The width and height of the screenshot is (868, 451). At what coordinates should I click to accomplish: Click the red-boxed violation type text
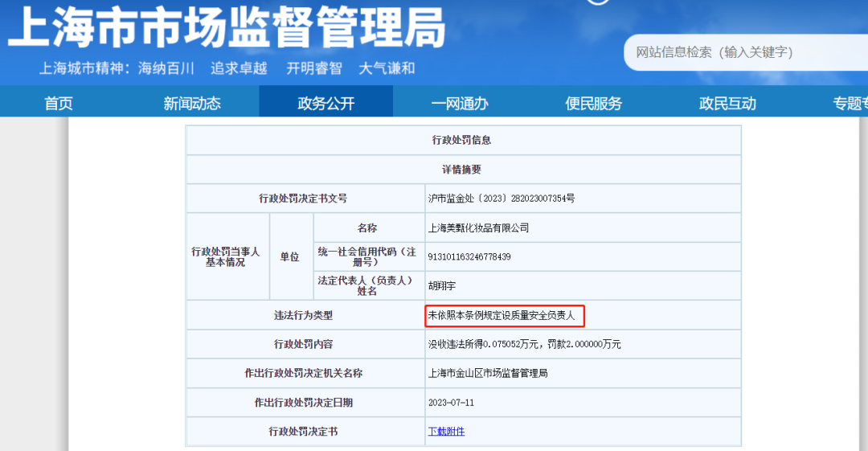coord(502,316)
